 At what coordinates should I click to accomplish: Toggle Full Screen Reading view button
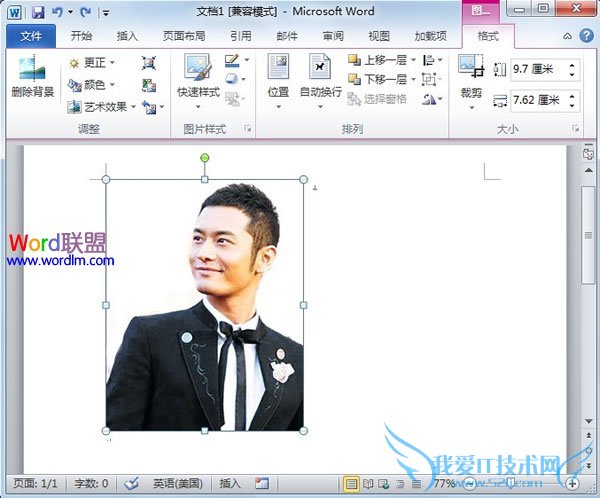pos(368,483)
